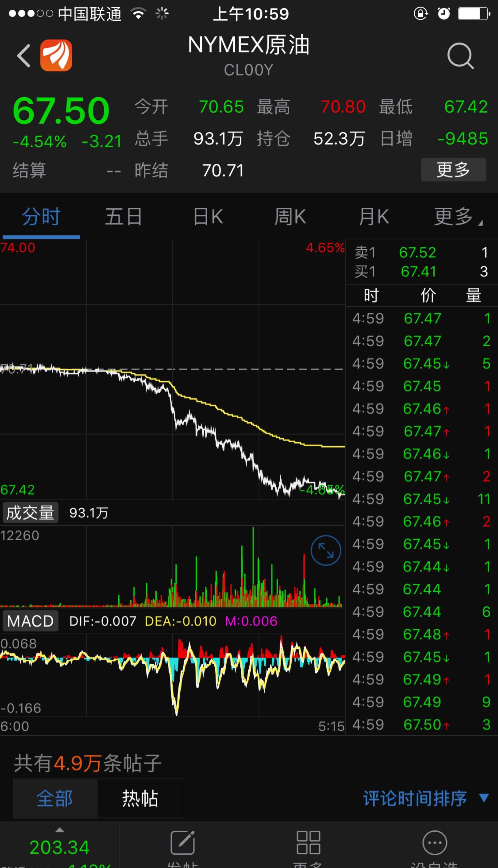Tap the 价 column header in trade list
The width and height of the screenshot is (498, 868).
click(428, 295)
